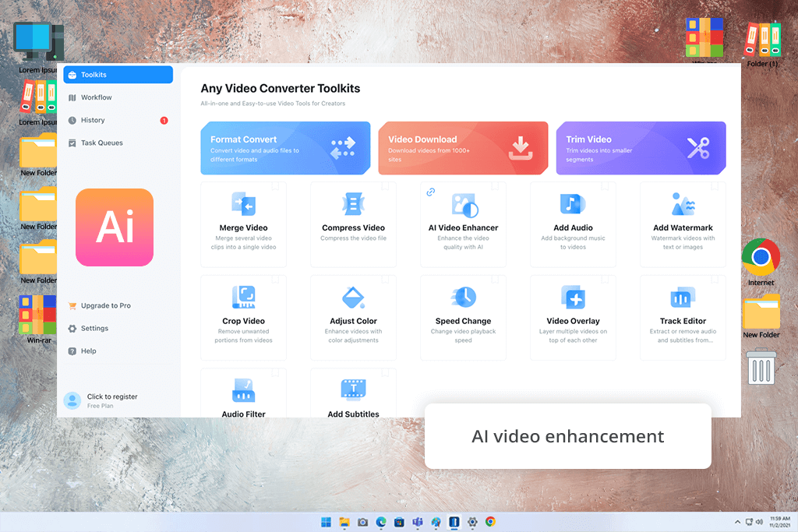Open the Add Watermark tool
The image size is (798, 532).
click(683, 224)
